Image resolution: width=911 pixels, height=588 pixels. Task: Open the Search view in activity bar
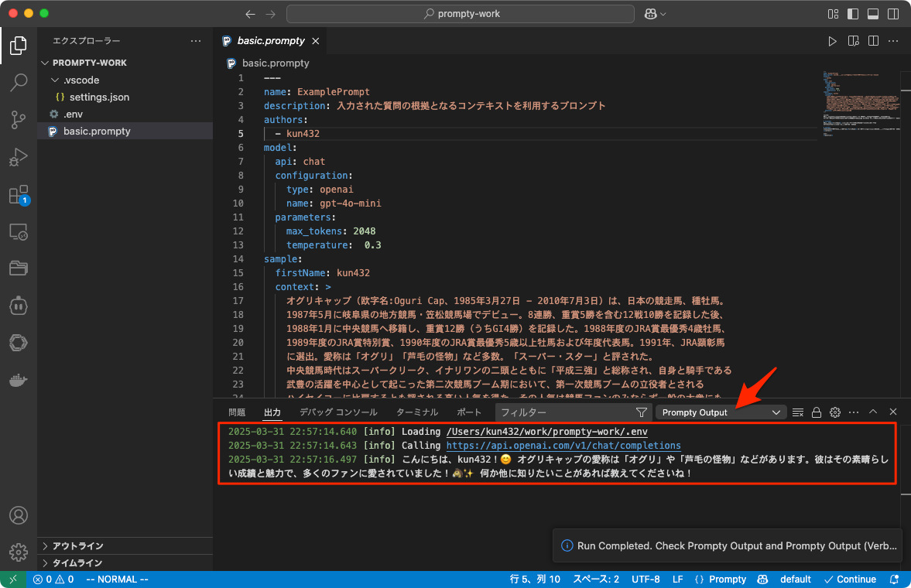18,83
